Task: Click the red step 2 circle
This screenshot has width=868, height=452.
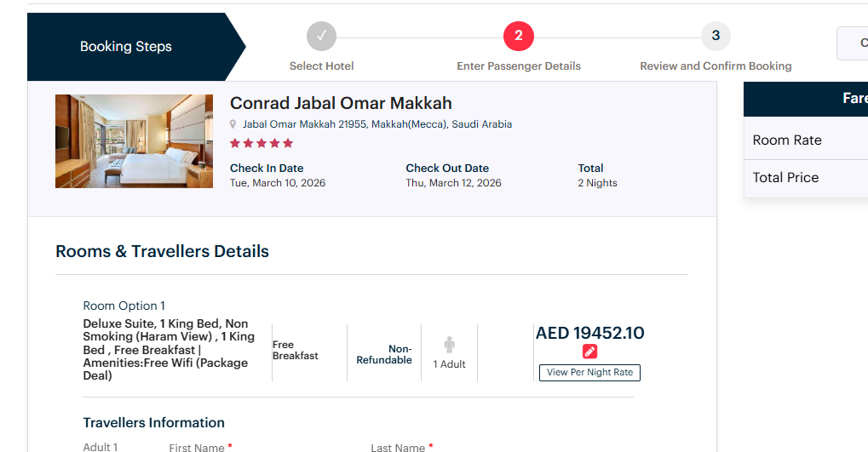Action: (x=519, y=36)
